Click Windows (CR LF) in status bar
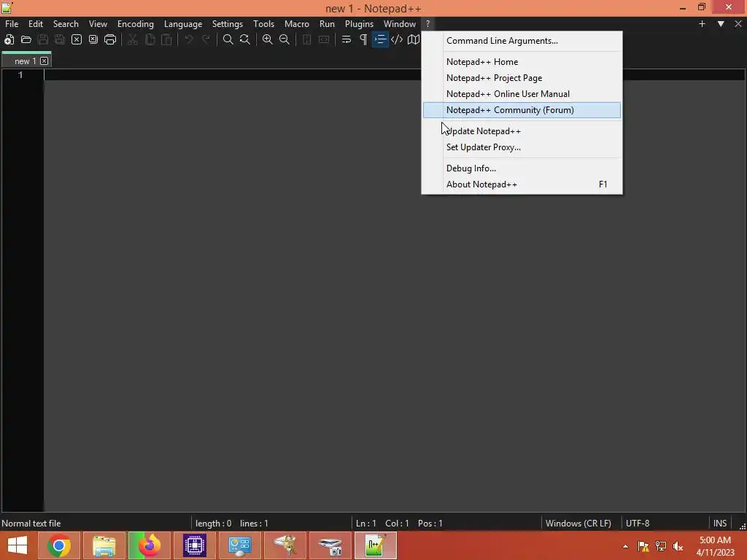 (578, 524)
